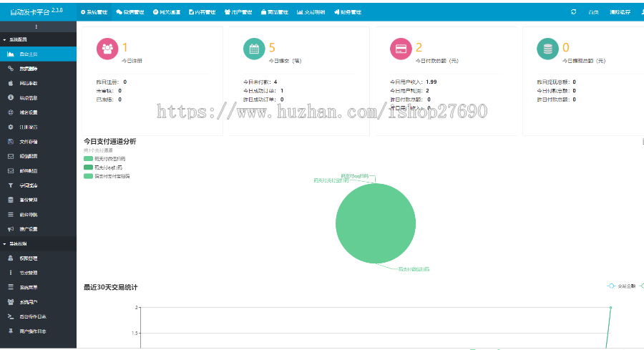
Task: Open the 用户管理 top menu
Action: [x=238, y=12]
